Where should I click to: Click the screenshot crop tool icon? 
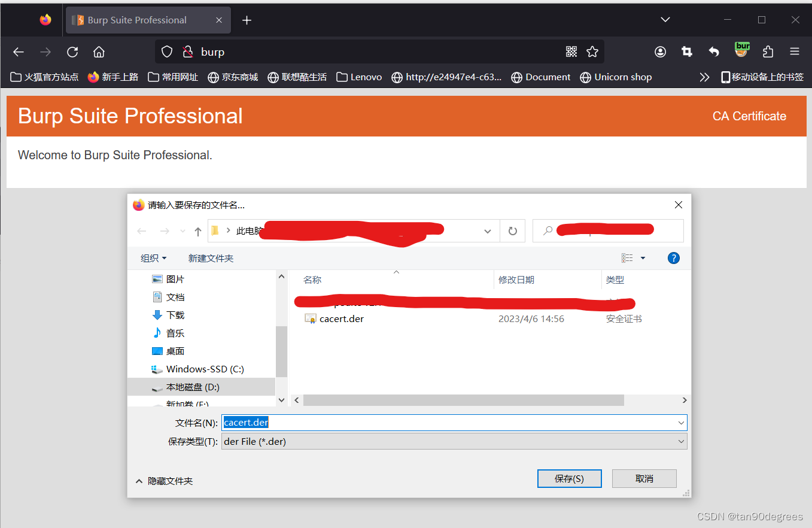pyautogui.click(x=687, y=52)
